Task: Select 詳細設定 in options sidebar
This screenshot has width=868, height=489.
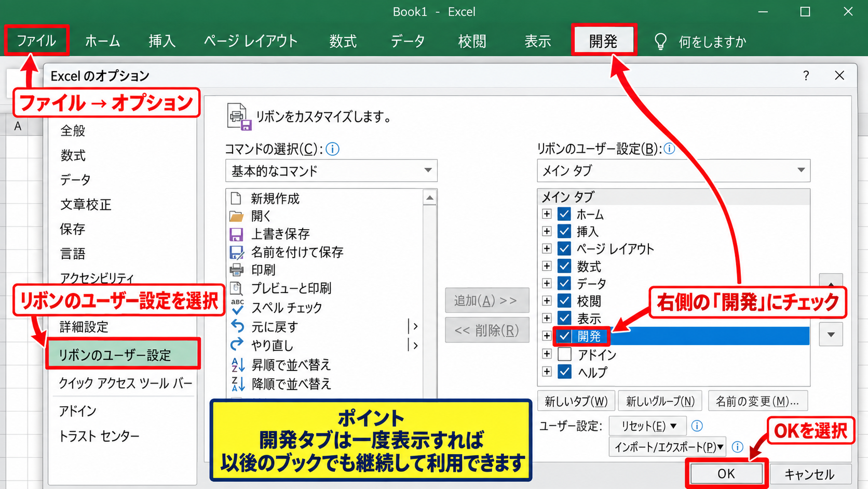Action: click(84, 327)
